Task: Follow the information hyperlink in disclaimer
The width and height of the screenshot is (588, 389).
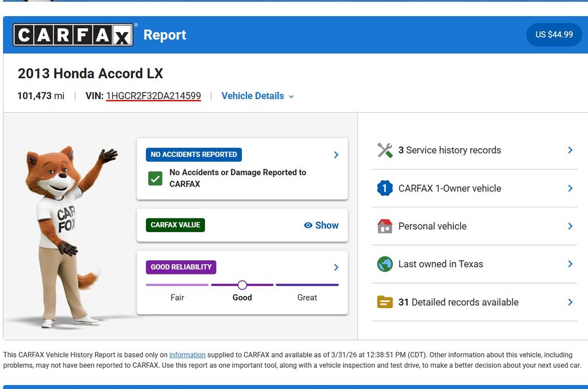Action: (x=187, y=355)
